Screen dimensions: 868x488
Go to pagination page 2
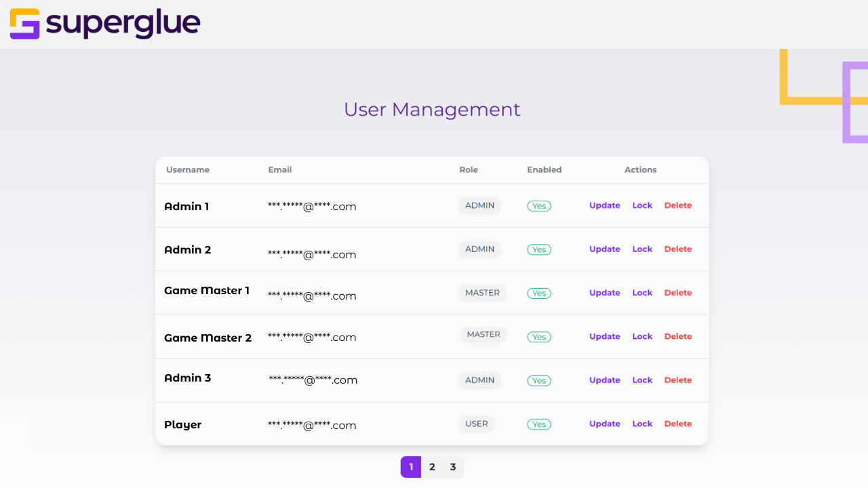click(x=432, y=467)
